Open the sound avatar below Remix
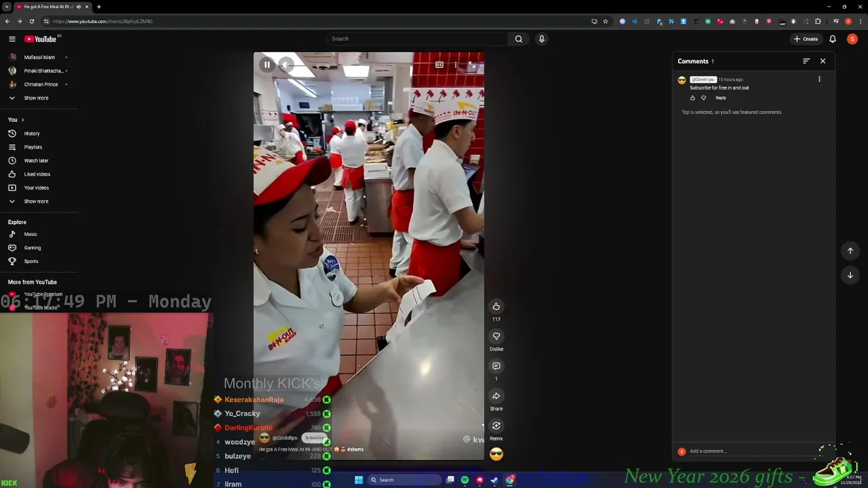Screen dimensions: 868x488 coord(496,454)
